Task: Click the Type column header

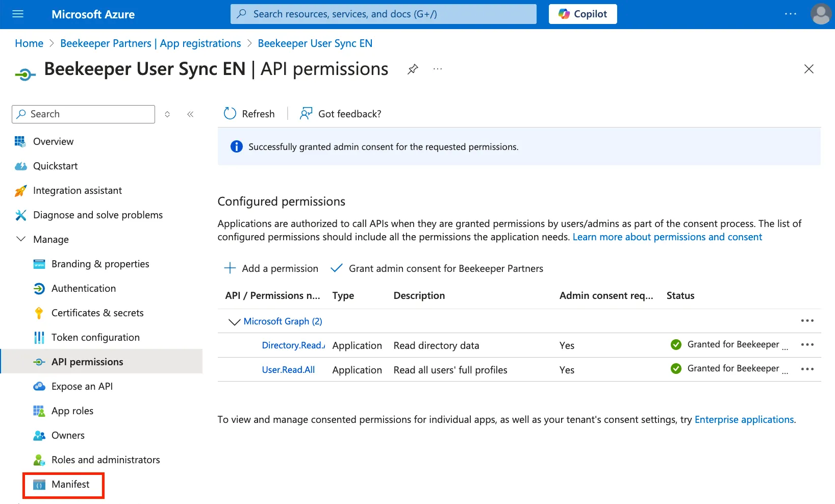Action: tap(343, 296)
